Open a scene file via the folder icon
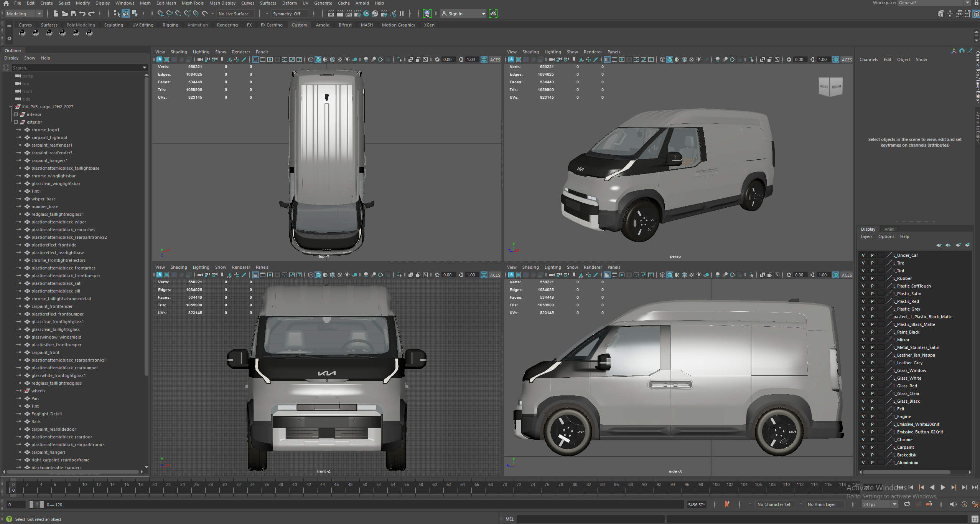 (x=65, y=14)
